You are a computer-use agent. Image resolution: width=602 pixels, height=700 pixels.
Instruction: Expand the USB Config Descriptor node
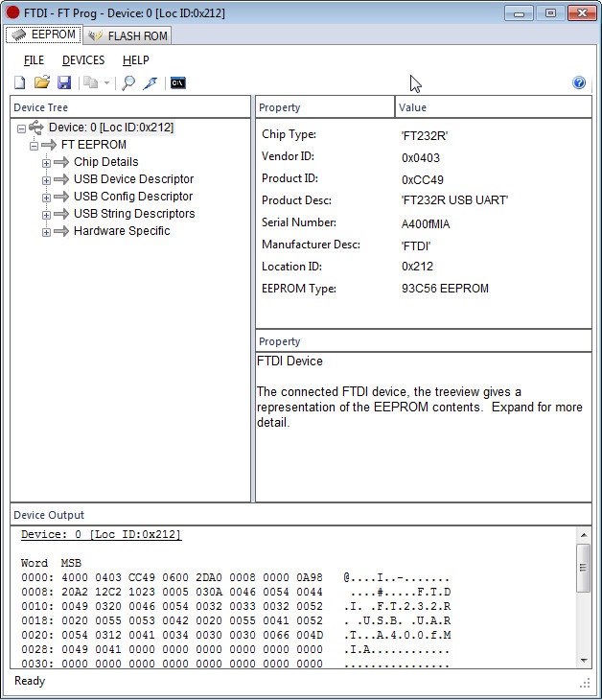[x=46, y=198]
